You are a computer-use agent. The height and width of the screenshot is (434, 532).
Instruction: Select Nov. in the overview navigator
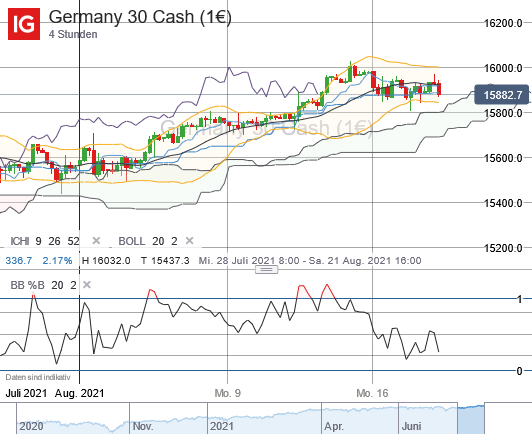(x=143, y=426)
